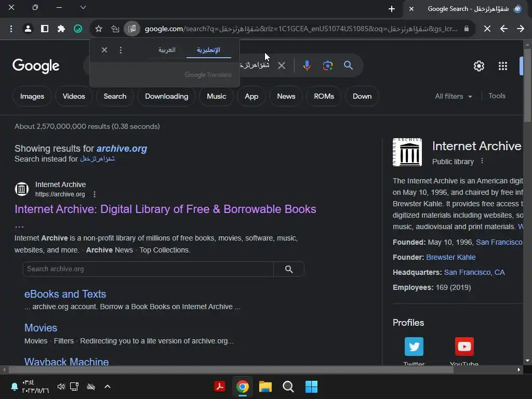The width and height of the screenshot is (532, 399).
Task: Click the archive.org site search magnifier button
Action: coord(289,269)
